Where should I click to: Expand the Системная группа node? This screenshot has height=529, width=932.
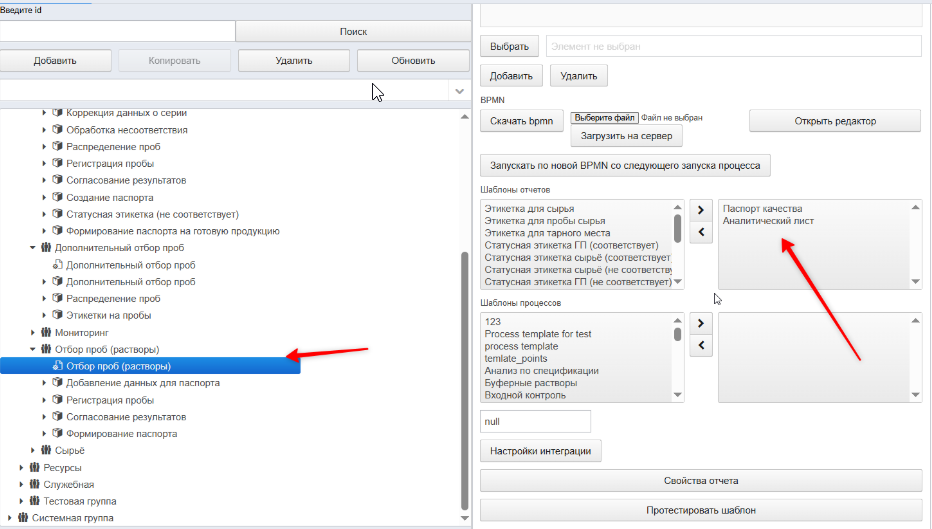[x=10, y=518]
